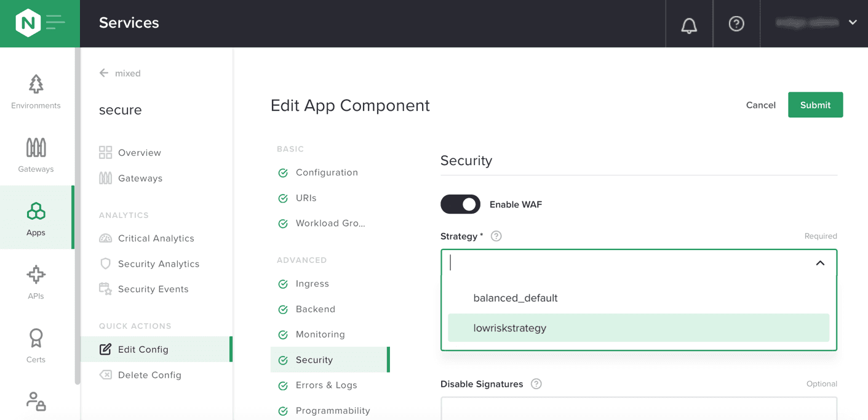Screen dimensions: 868x420
Task: Open the Ingress settings section
Action: tap(312, 284)
